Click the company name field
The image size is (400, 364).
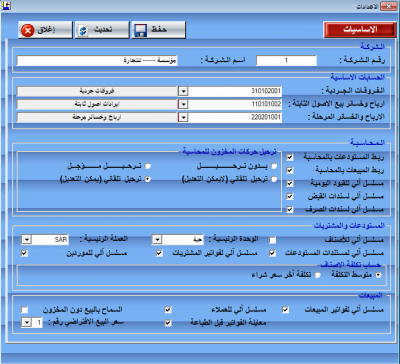pos(97,61)
